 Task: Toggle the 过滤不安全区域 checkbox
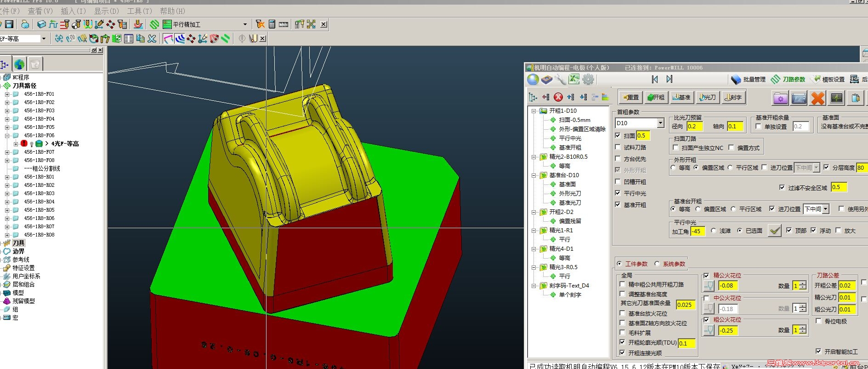[x=782, y=188]
